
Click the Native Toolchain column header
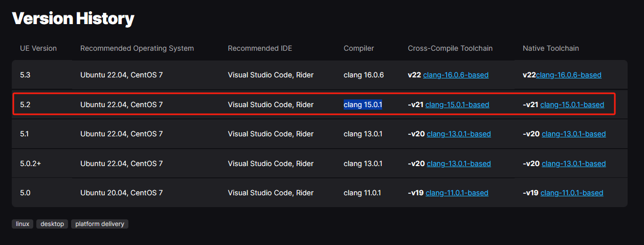[551, 48]
